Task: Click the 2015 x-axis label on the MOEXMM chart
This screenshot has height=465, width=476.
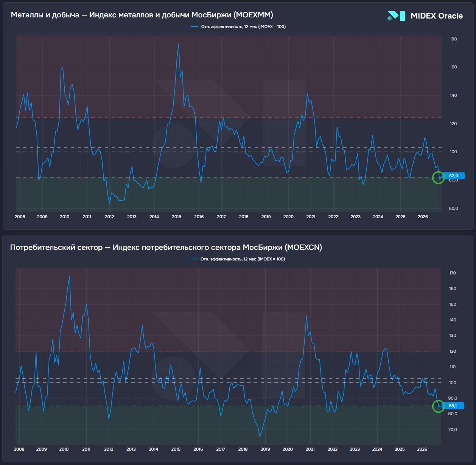Action: click(x=176, y=217)
